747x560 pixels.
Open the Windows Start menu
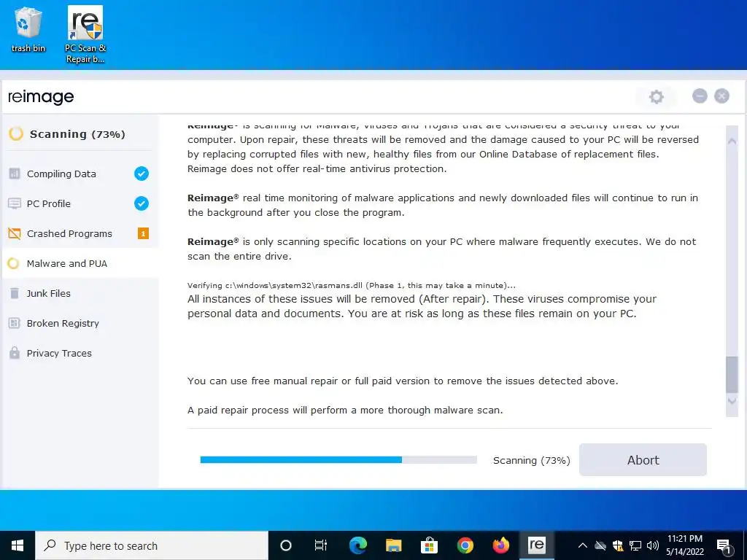pyautogui.click(x=18, y=545)
